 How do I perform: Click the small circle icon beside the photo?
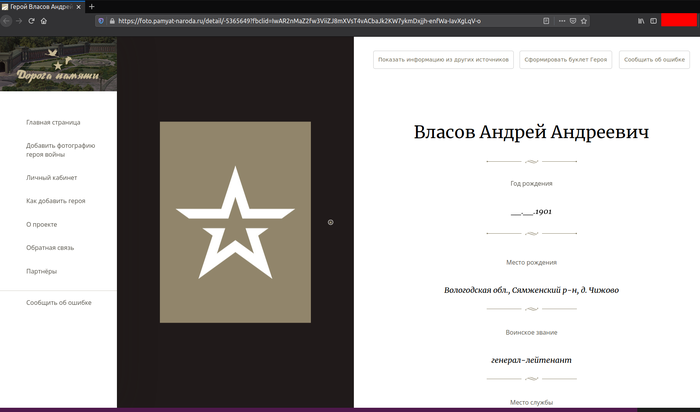331,222
